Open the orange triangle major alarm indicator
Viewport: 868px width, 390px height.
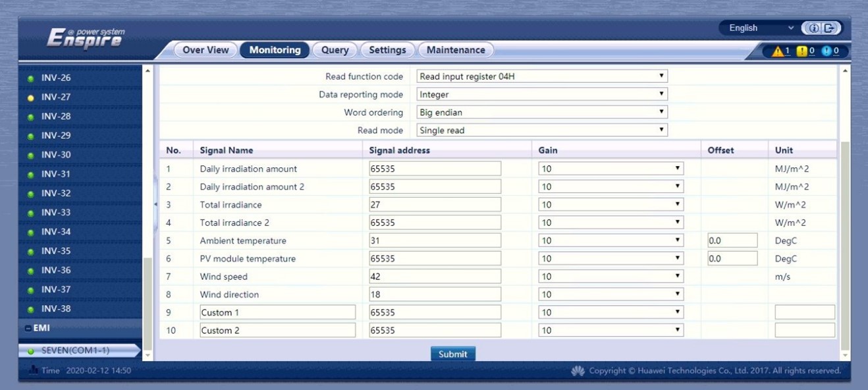click(x=781, y=51)
